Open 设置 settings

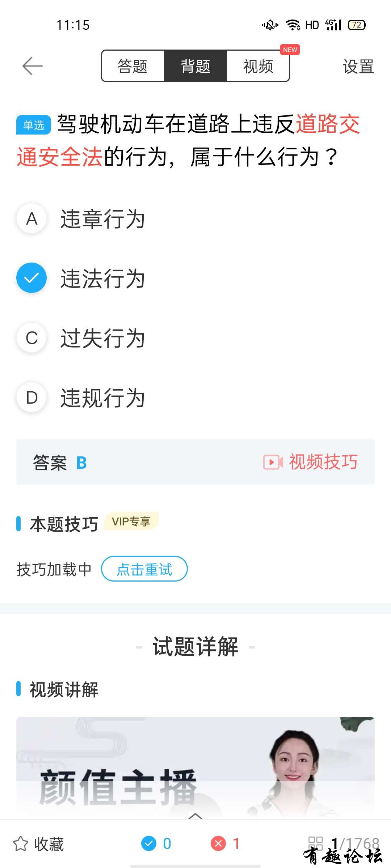point(358,67)
